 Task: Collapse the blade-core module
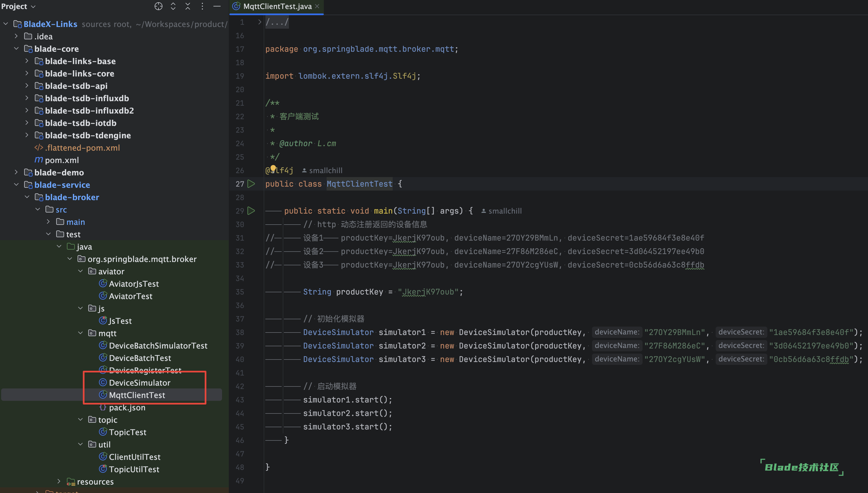16,49
